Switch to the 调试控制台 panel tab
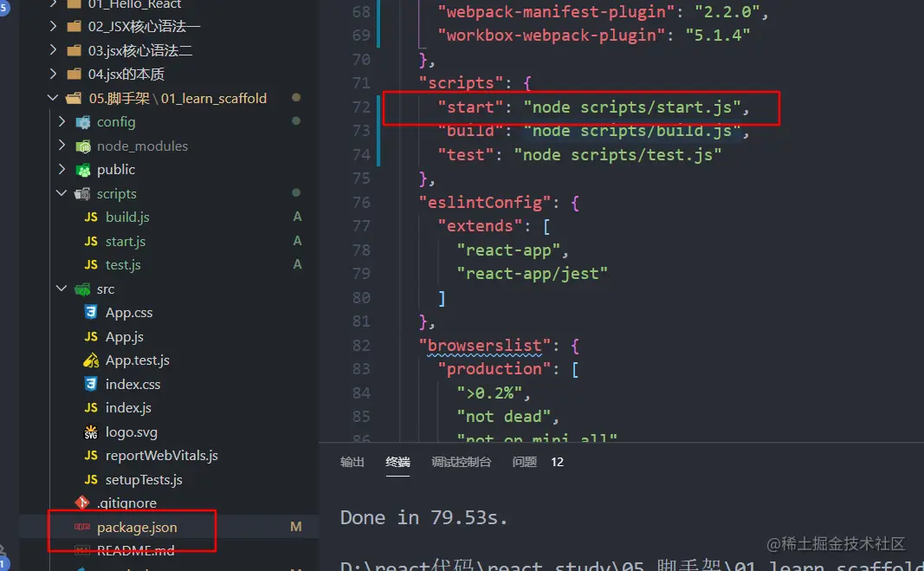This screenshot has width=924, height=571. [x=461, y=462]
